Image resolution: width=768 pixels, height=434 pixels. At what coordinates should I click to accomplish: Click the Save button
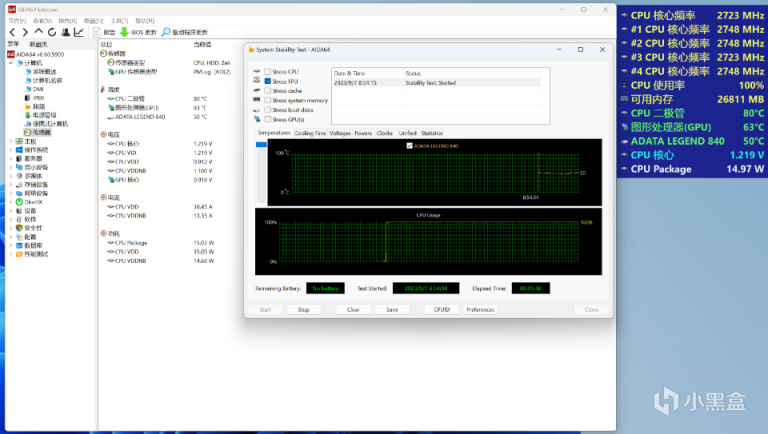tap(392, 310)
